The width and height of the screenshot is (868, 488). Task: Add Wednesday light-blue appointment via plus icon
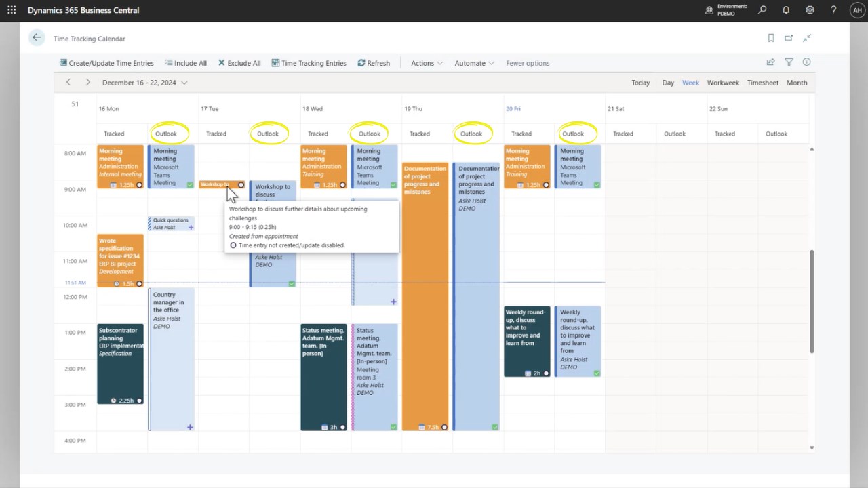[x=393, y=302]
